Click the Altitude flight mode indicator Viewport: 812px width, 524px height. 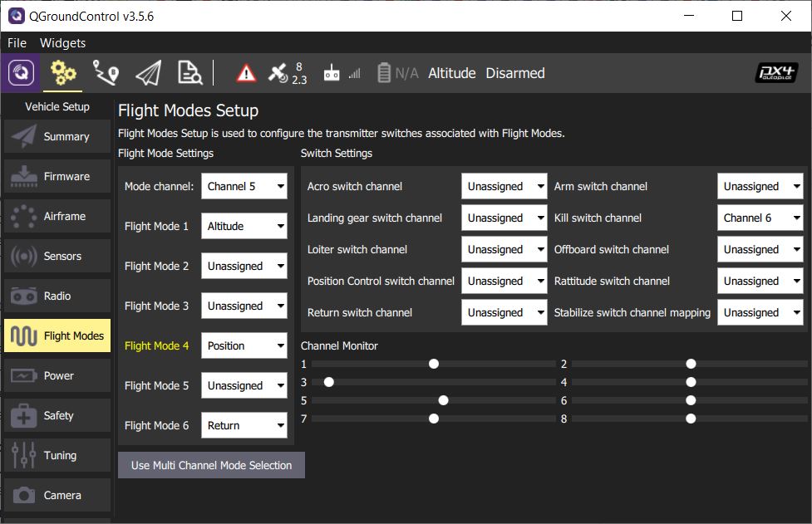451,73
